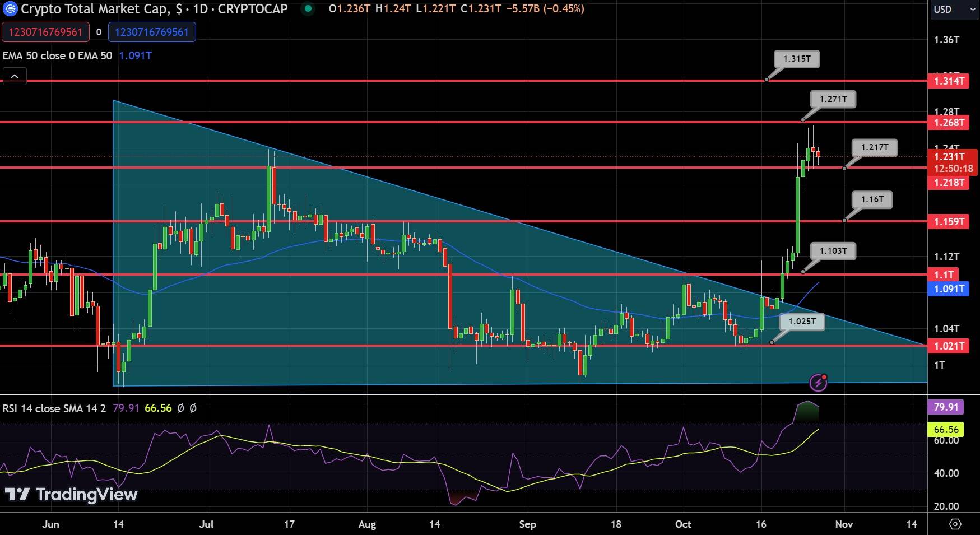Screen dimensions: 980x535
Task: Click the 1.04T price scale label
Action: click(946, 329)
